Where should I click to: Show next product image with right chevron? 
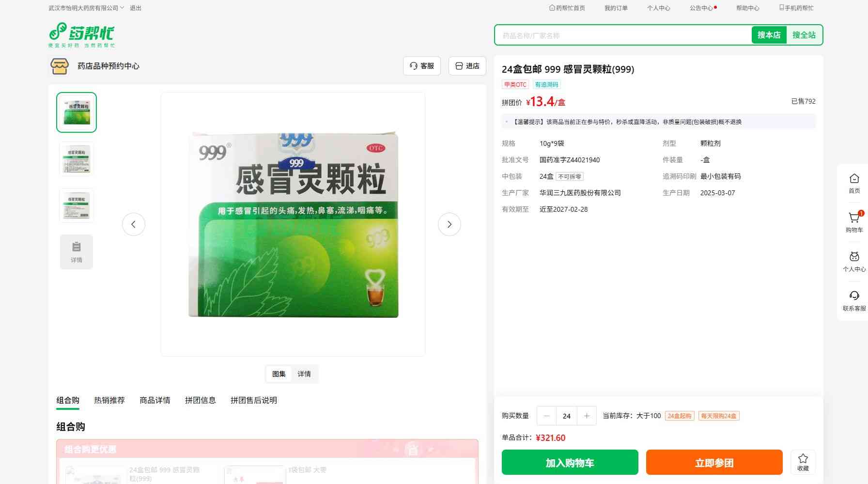[449, 224]
